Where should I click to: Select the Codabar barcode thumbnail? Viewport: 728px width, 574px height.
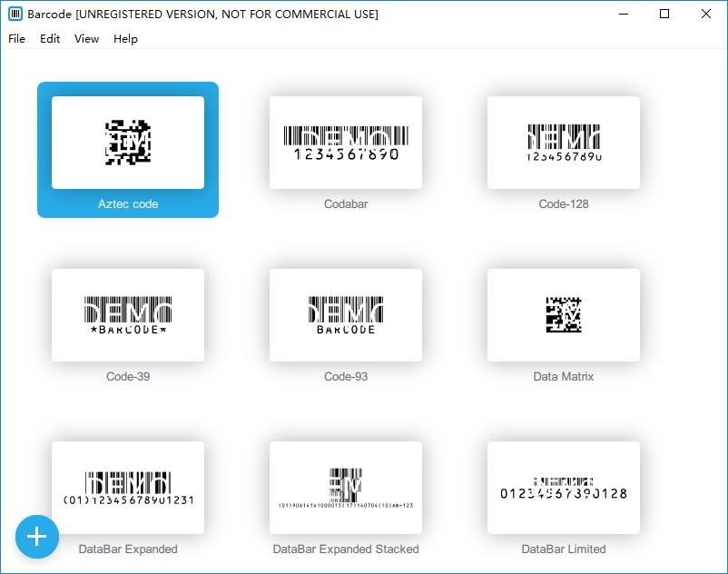tap(346, 143)
